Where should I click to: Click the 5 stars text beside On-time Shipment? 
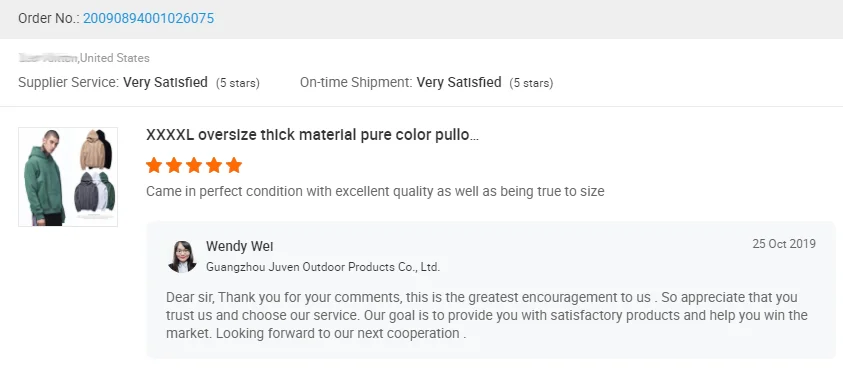point(531,83)
